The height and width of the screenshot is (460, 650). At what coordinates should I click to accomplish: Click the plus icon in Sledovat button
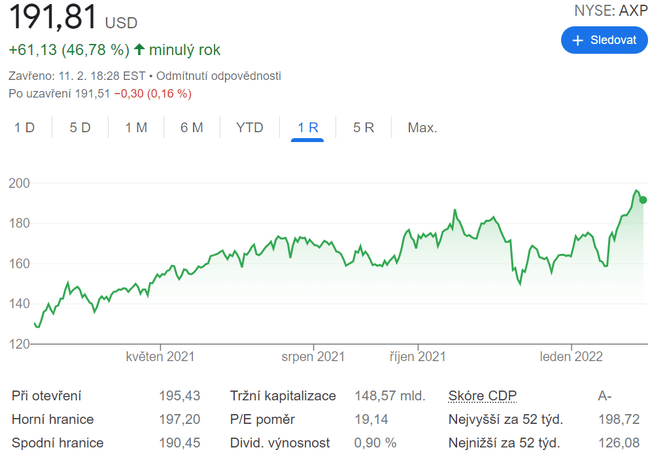(x=578, y=40)
